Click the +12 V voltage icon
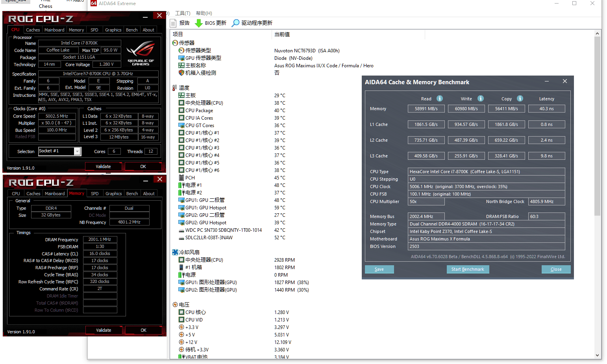The image size is (607, 364). 181,342
